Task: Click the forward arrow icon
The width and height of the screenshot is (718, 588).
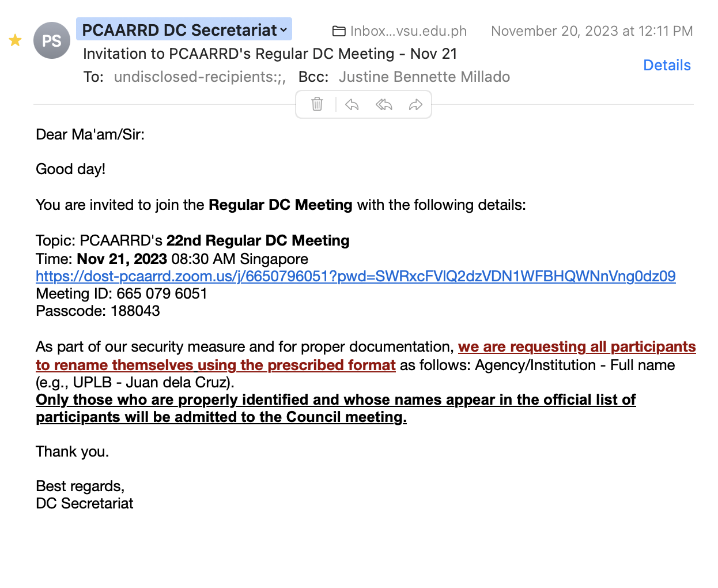Action: pyautogui.click(x=415, y=104)
